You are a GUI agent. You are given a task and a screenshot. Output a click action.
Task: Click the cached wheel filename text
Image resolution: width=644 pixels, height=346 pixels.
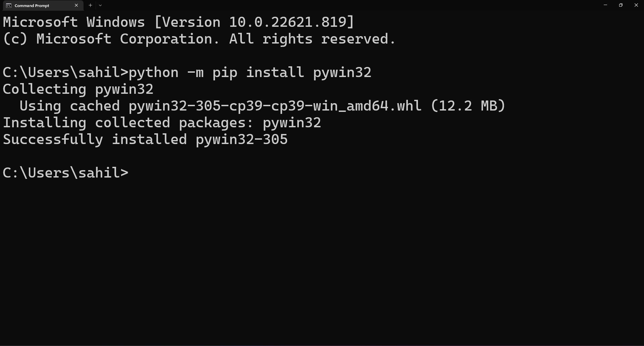[x=275, y=106]
